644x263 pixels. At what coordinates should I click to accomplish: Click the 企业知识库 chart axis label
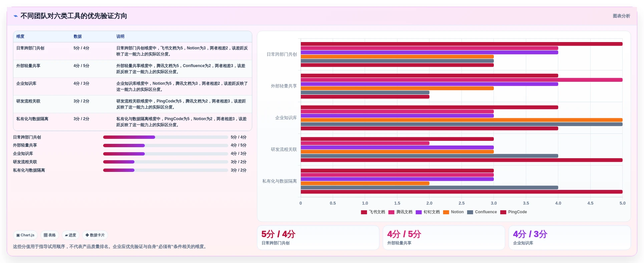[286, 118]
